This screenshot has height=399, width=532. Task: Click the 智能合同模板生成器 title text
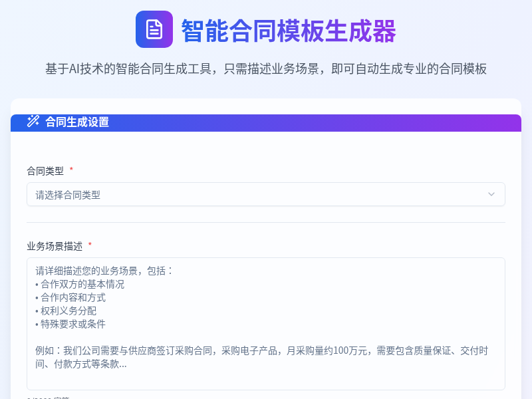click(289, 31)
